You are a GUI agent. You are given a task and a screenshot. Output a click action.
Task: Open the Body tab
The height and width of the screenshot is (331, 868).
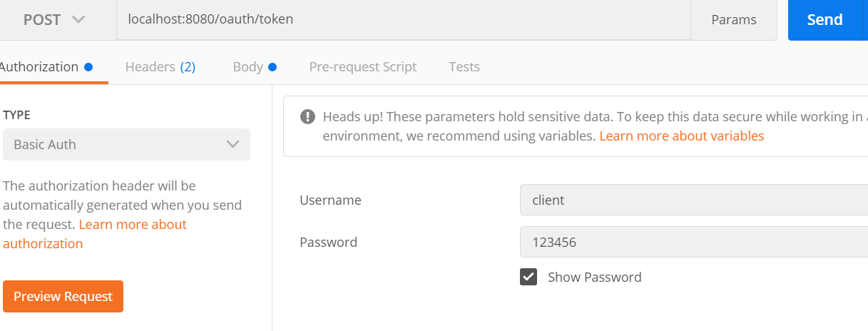248,67
